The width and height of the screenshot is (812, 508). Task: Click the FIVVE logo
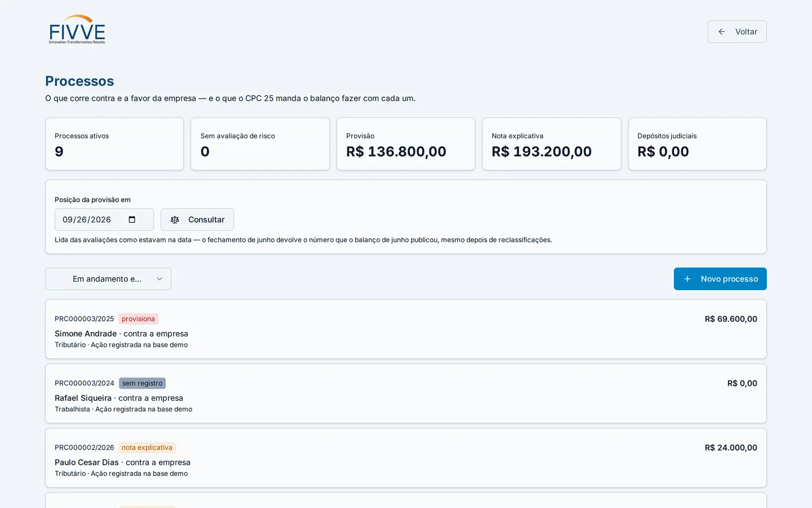point(77,29)
